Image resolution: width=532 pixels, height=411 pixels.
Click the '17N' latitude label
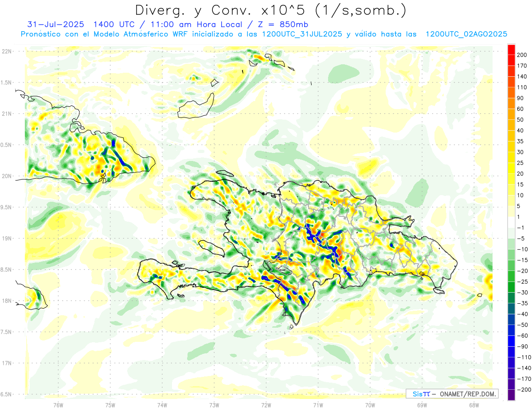[6, 363]
